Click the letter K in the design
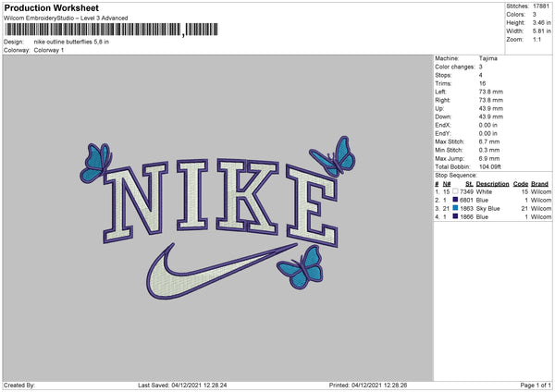 [x=247, y=196]
